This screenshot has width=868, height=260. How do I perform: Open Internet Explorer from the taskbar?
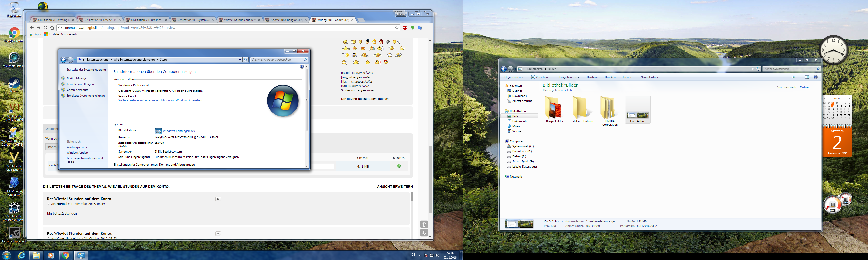tap(21, 255)
